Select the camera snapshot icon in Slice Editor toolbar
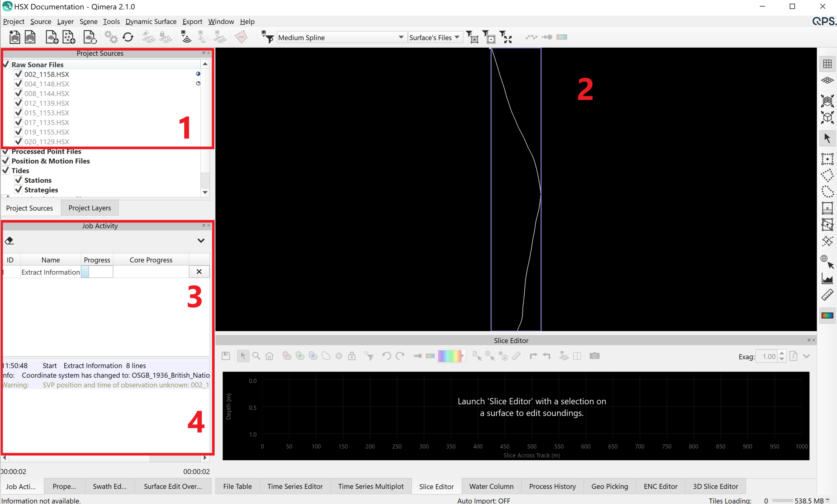837x504 pixels. [x=594, y=356]
